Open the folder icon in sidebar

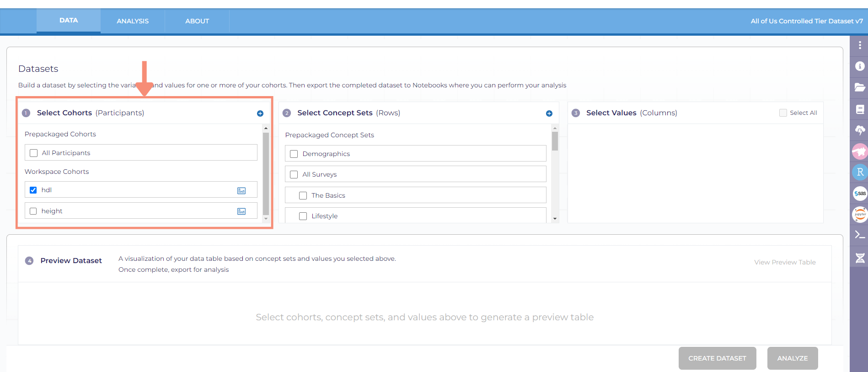[x=860, y=87]
